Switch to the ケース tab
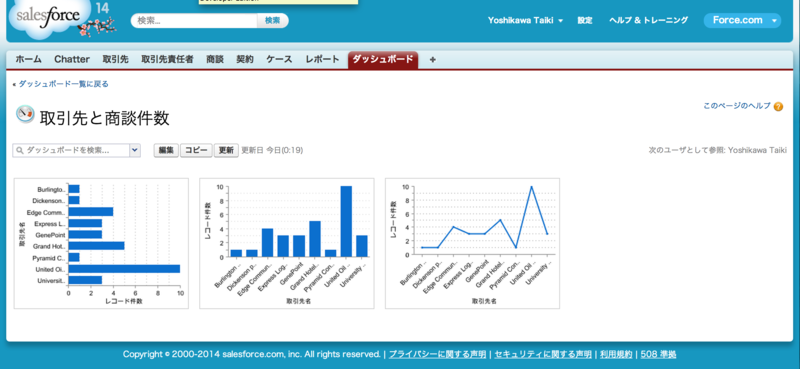 (x=279, y=59)
